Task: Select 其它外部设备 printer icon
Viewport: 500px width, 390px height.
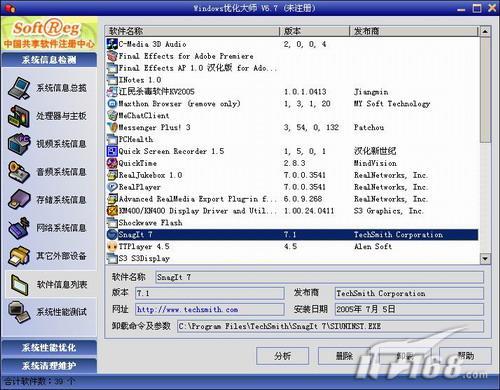Action: tap(20, 256)
